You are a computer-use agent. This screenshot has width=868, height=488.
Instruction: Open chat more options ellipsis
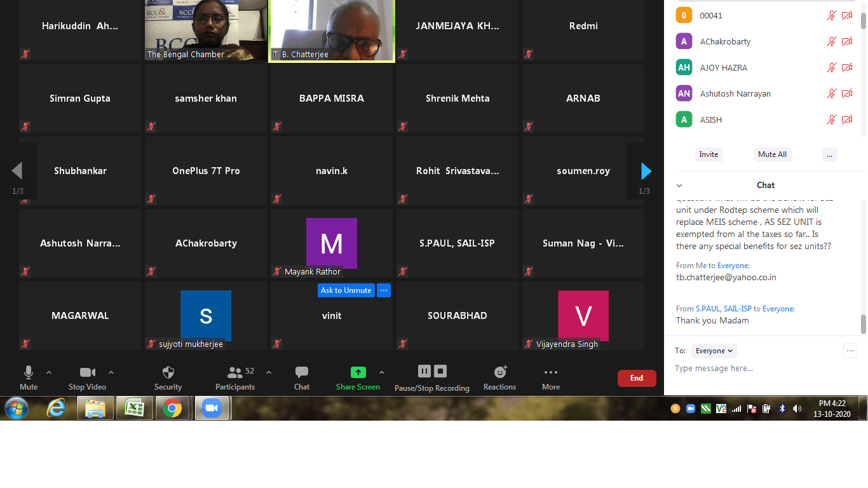coord(850,351)
